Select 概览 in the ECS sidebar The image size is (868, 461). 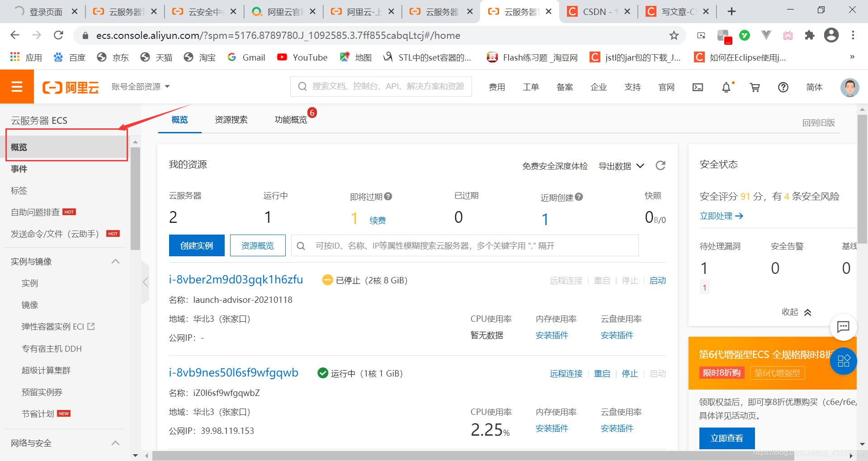67,147
